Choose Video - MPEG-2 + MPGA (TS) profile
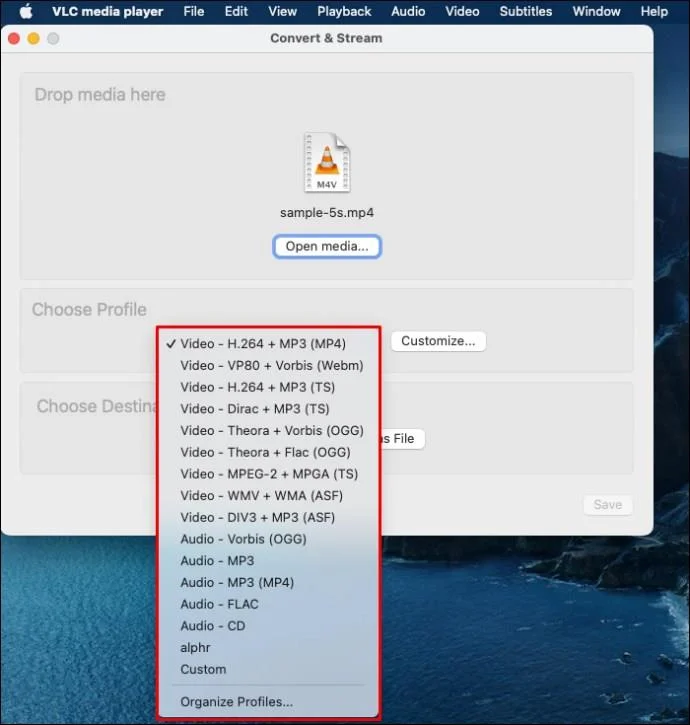Viewport: 690px width, 725px height. click(268, 474)
